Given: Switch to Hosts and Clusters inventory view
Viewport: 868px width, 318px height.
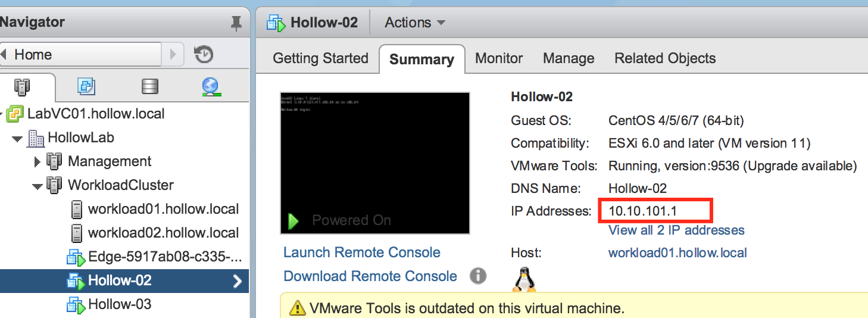Looking at the screenshot, I should point(21,87).
